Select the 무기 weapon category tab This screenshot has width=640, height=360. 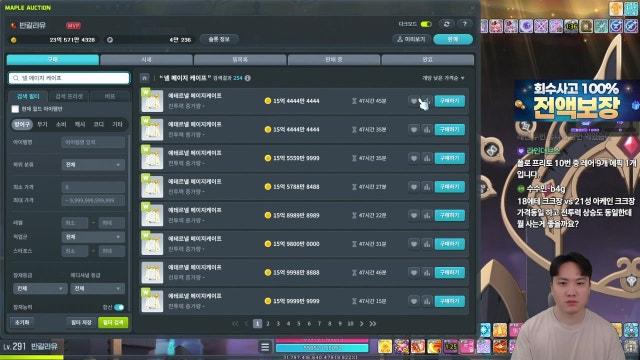pyautogui.click(x=42, y=124)
